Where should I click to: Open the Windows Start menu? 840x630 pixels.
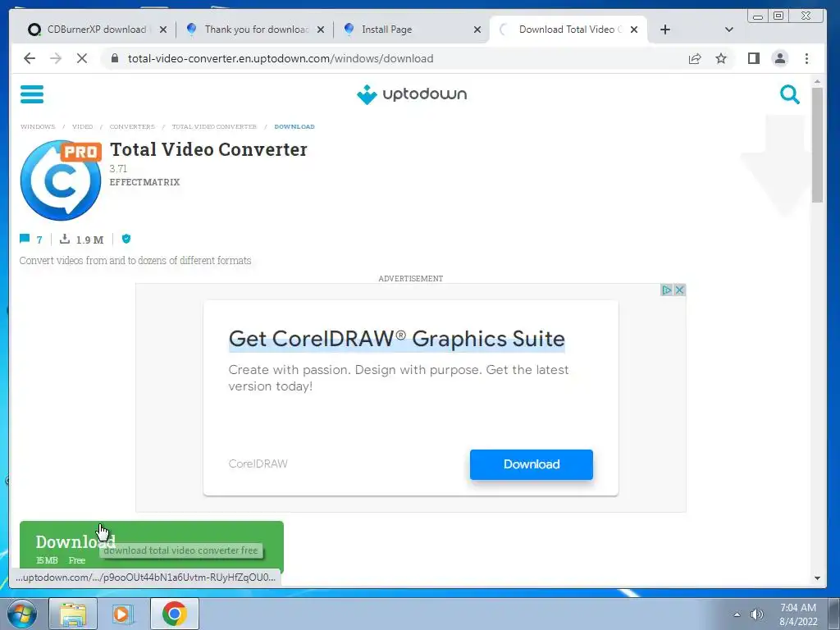point(21,614)
